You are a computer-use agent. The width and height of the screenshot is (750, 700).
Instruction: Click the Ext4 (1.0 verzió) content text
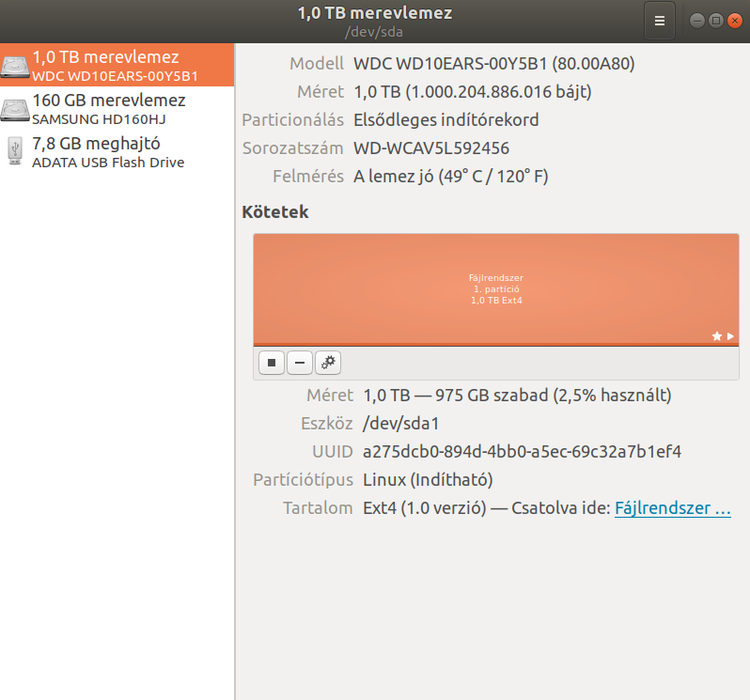[x=425, y=507]
